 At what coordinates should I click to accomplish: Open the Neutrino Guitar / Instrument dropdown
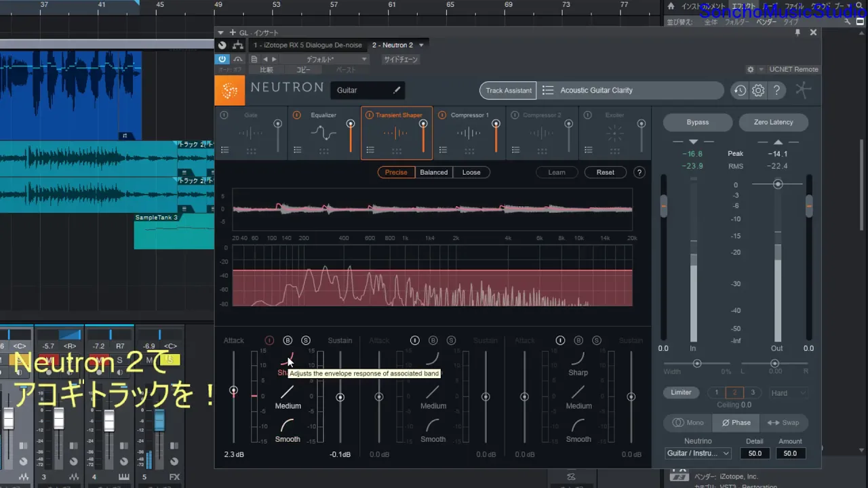click(x=698, y=453)
